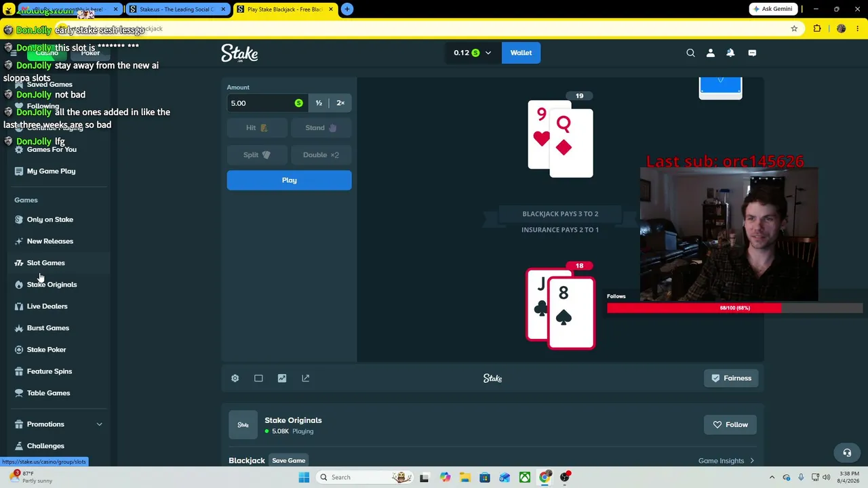
Task: Open Challenges in sidebar
Action: (x=45, y=446)
